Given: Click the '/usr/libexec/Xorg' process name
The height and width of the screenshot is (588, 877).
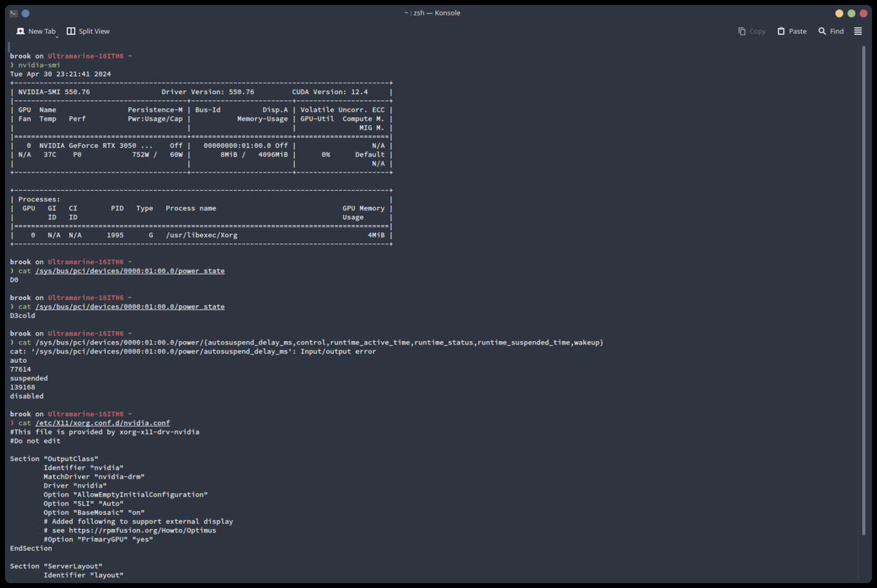Looking at the screenshot, I should (201, 235).
